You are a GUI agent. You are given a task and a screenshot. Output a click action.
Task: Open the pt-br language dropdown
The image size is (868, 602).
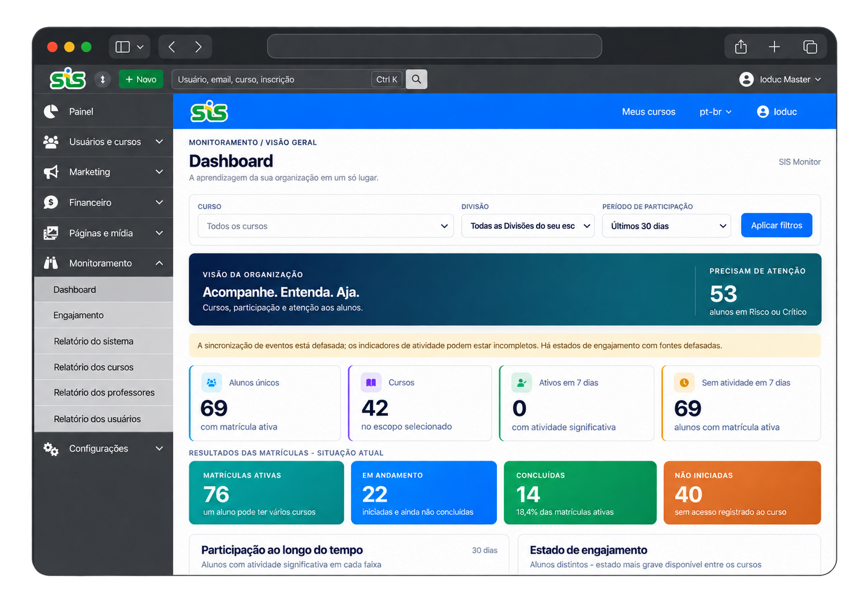tap(715, 112)
